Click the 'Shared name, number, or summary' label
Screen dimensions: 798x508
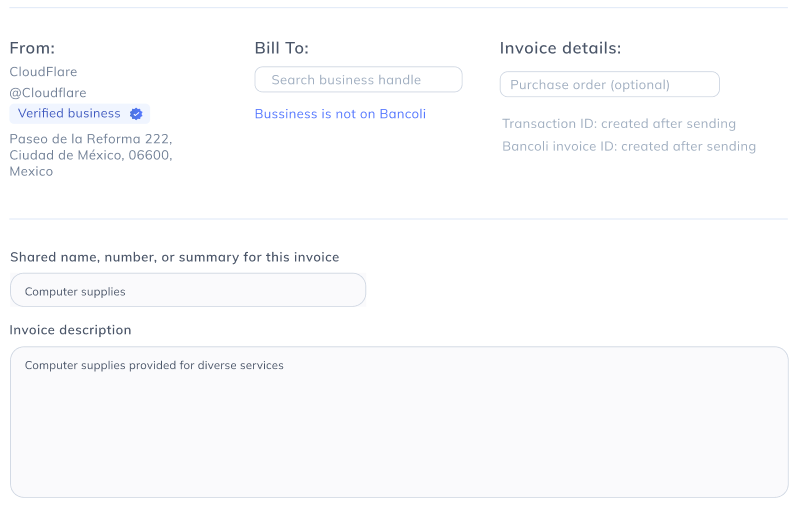(174, 257)
